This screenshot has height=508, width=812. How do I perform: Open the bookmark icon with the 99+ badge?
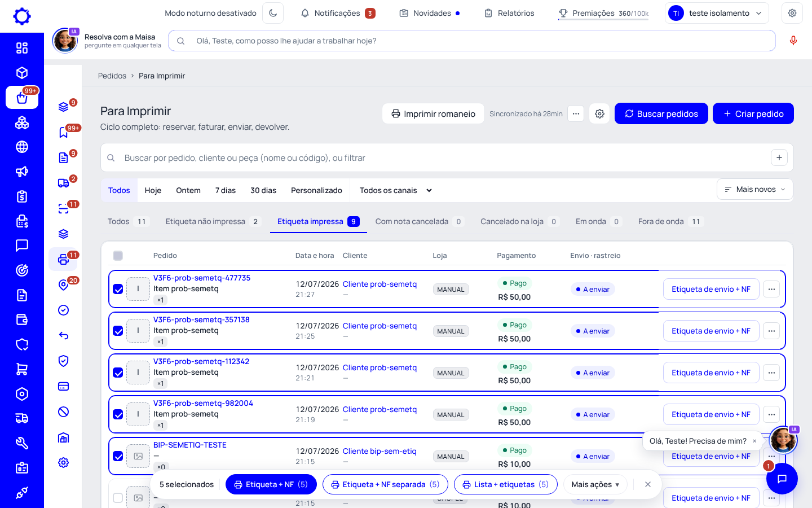pyautogui.click(x=64, y=132)
